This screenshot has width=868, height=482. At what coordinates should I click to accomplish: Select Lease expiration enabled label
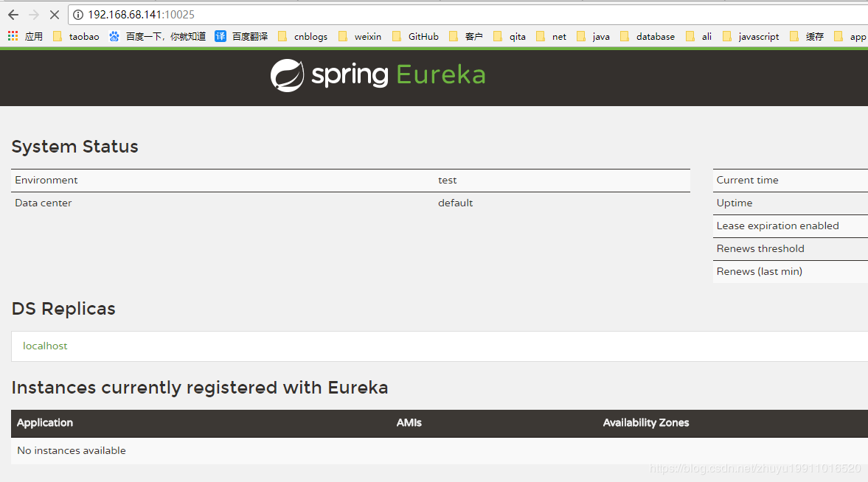(778, 226)
